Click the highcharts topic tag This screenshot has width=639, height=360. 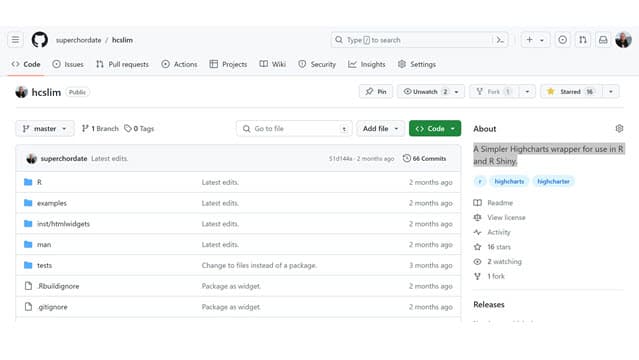click(x=509, y=181)
